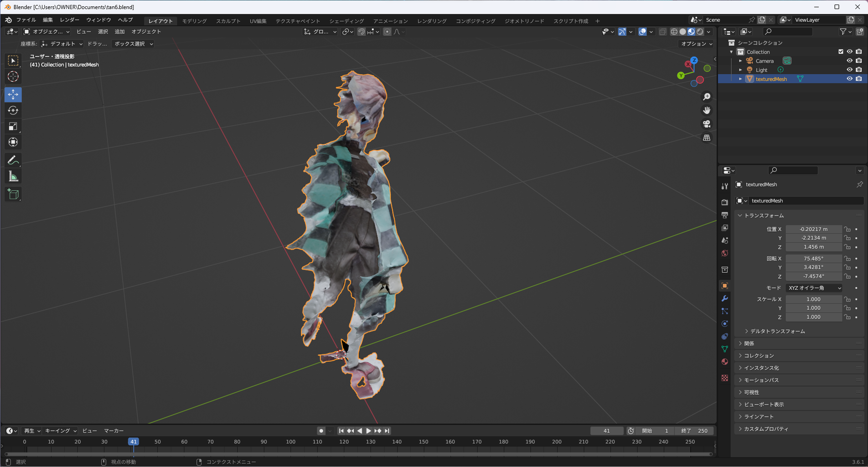Open the View Layer properties tab
868x467 pixels.
coord(725,228)
